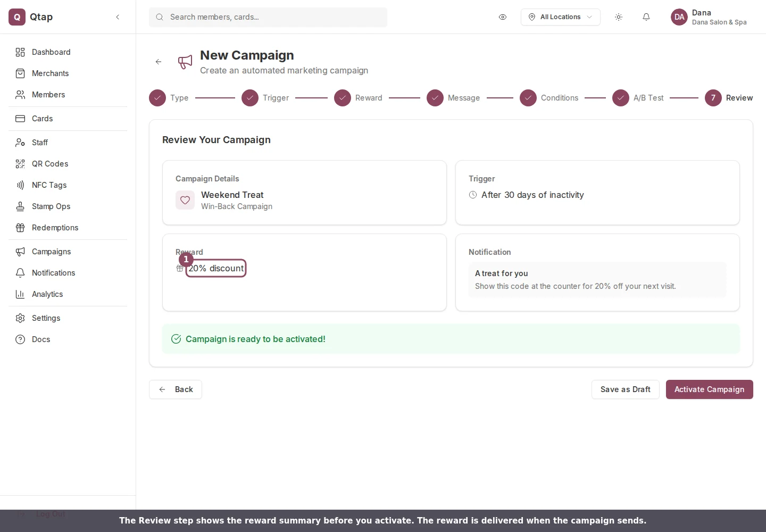Focus the Search members, cards field
Screen dimensions: 766x532
[268, 17]
